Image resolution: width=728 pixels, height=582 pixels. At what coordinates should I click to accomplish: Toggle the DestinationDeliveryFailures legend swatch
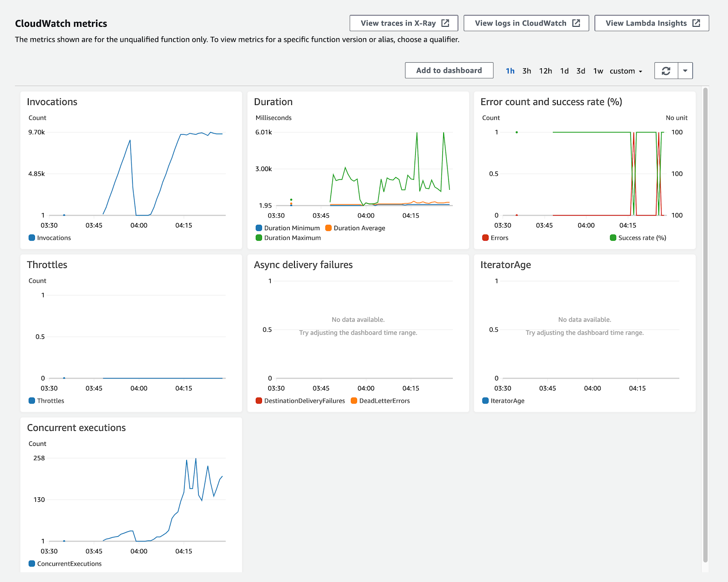(x=259, y=400)
